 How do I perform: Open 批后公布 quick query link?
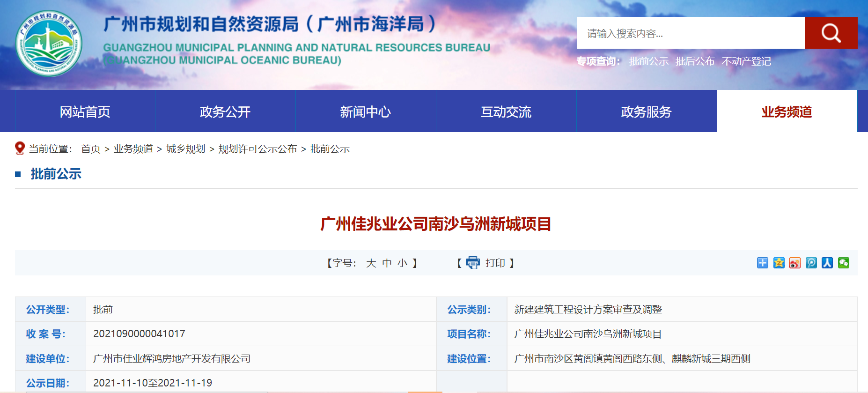coord(695,61)
